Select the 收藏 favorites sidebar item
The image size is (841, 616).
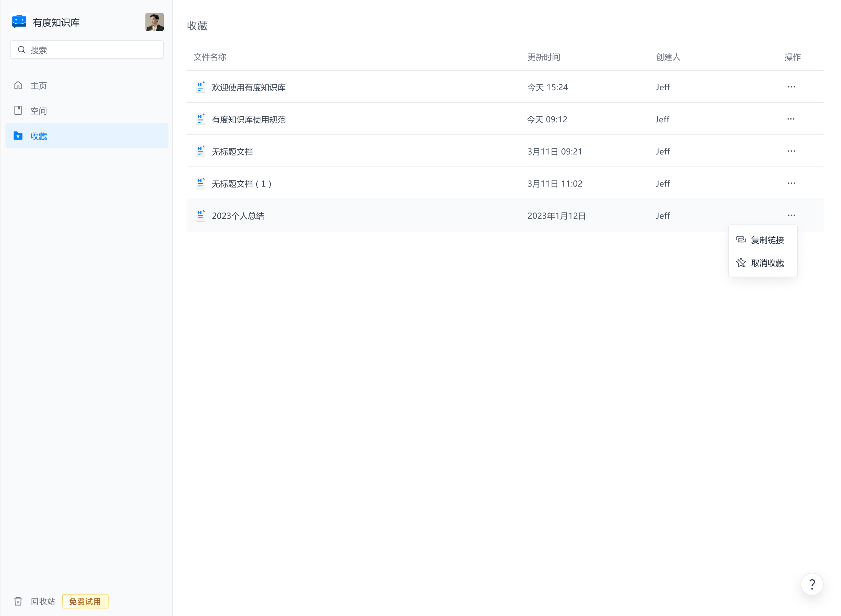pyautogui.click(x=39, y=136)
